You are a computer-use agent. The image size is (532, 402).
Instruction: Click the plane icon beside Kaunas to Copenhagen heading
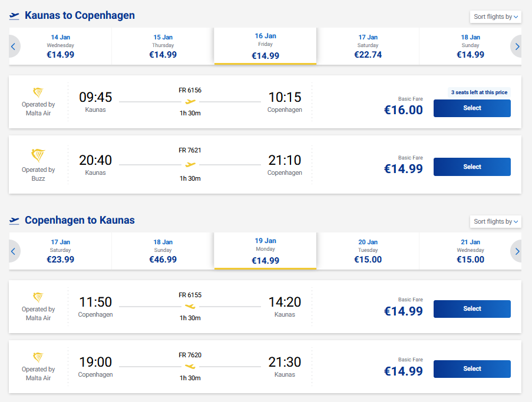(15, 16)
